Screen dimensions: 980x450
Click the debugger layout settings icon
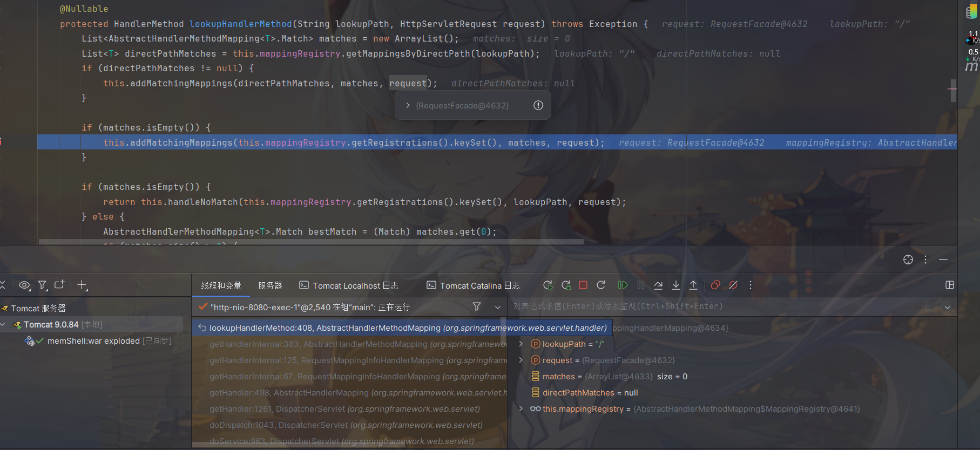point(950,285)
